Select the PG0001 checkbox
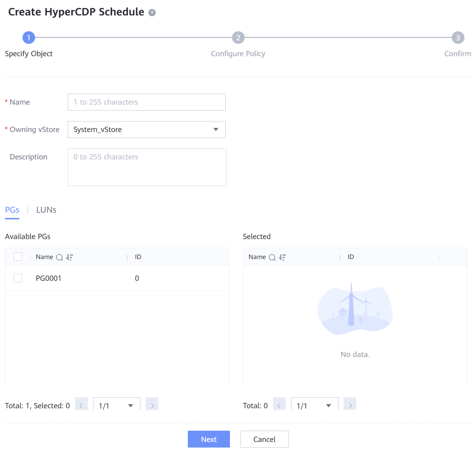The image size is (476, 450). point(18,278)
